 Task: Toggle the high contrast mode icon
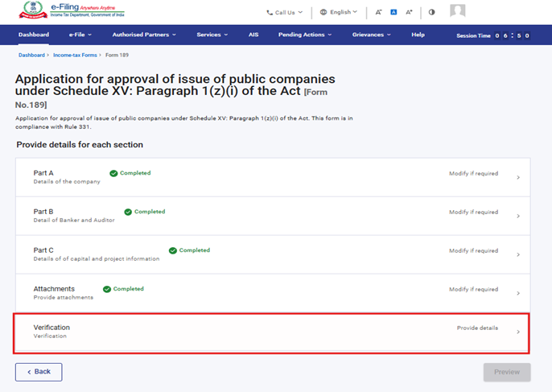tap(431, 12)
